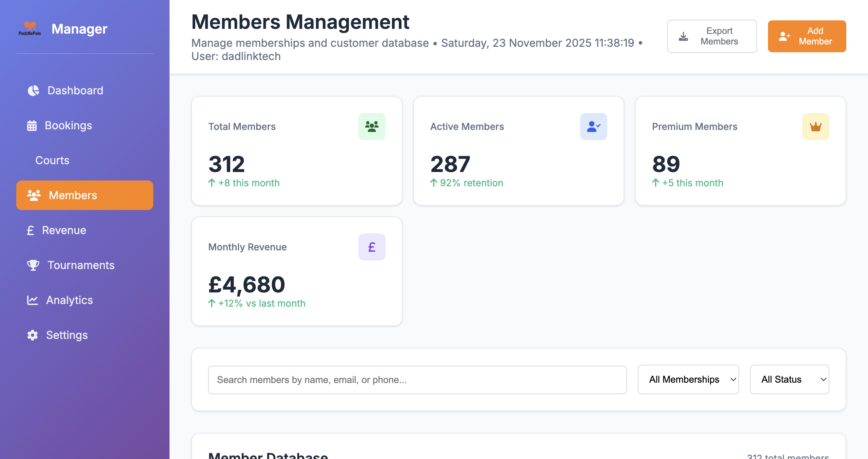Image resolution: width=868 pixels, height=459 pixels.
Task: Select the Members sidebar item
Action: 85,195
